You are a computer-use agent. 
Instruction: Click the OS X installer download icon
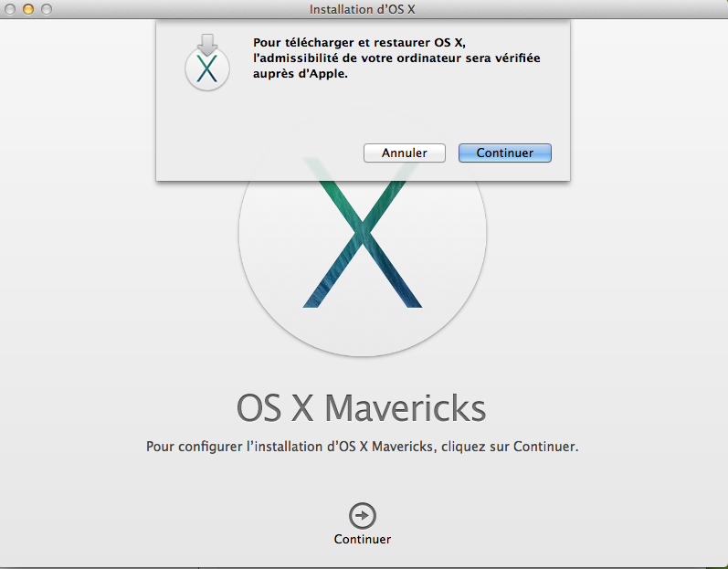pyautogui.click(x=207, y=62)
